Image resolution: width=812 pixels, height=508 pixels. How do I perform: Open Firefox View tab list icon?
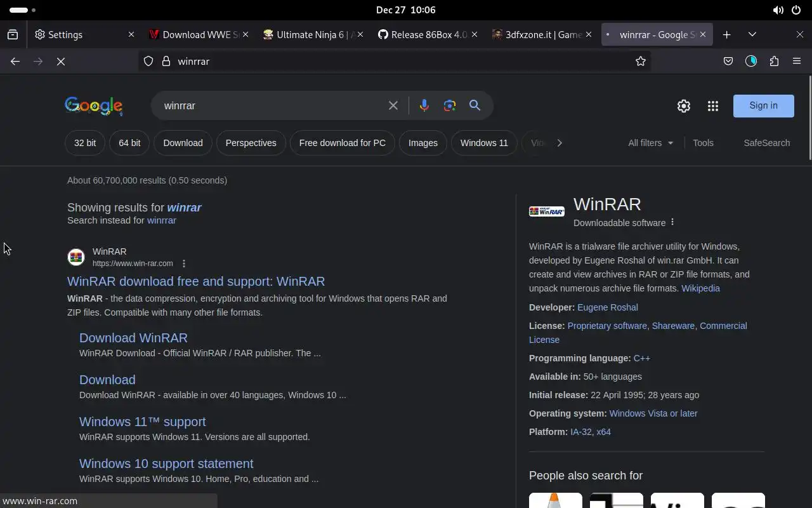(13, 35)
